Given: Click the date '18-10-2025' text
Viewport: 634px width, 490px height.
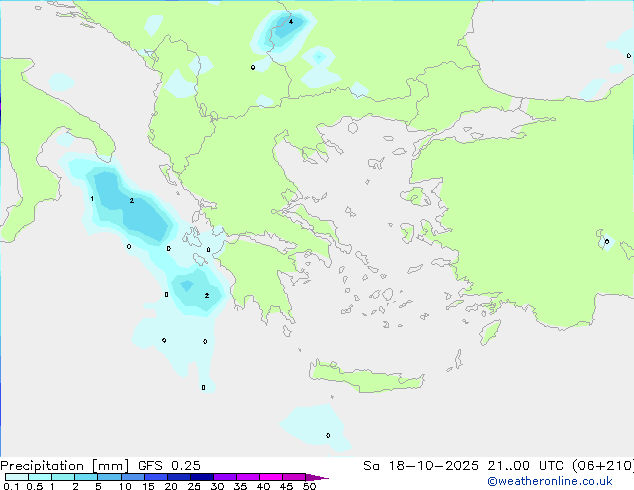Looking at the screenshot, I should tap(433, 466).
